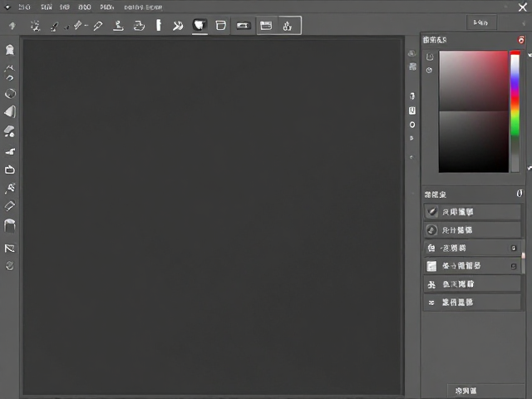This screenshot has height=399, width=532.
Task: Select the list row with the white square thumbnail
Action: pyautogui.click(x=472, y=266)
